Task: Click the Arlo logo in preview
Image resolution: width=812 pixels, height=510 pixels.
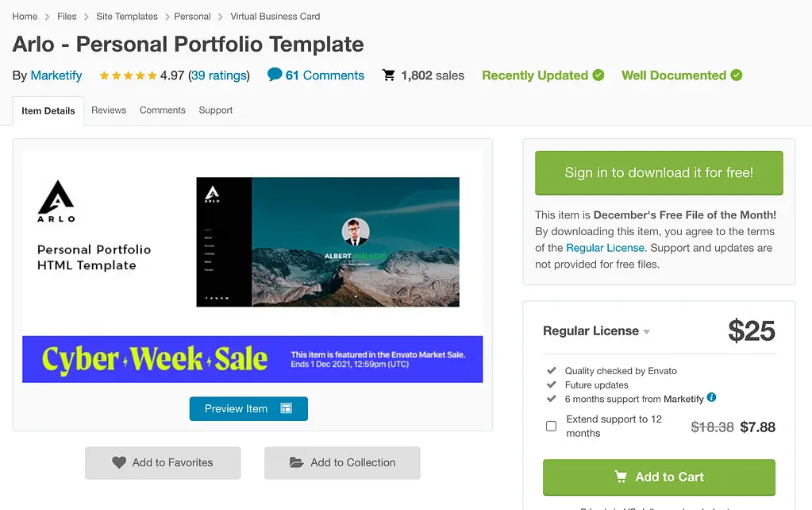Action: pos(56,201)
